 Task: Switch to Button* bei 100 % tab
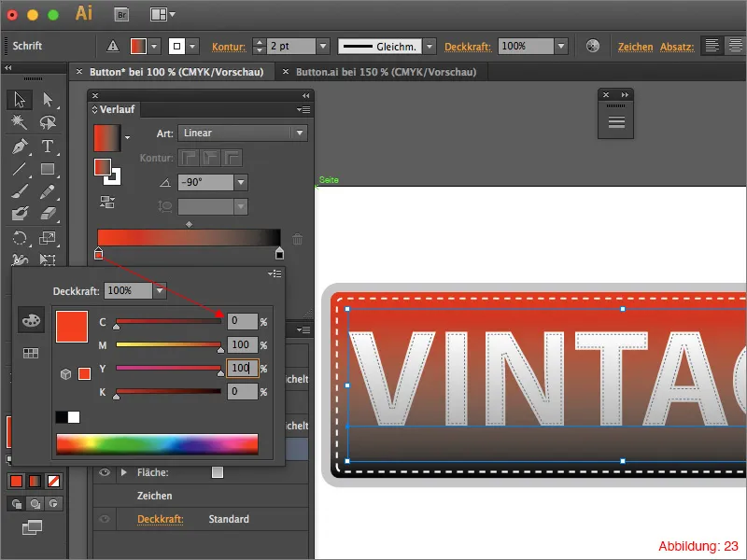coord(176,72)
